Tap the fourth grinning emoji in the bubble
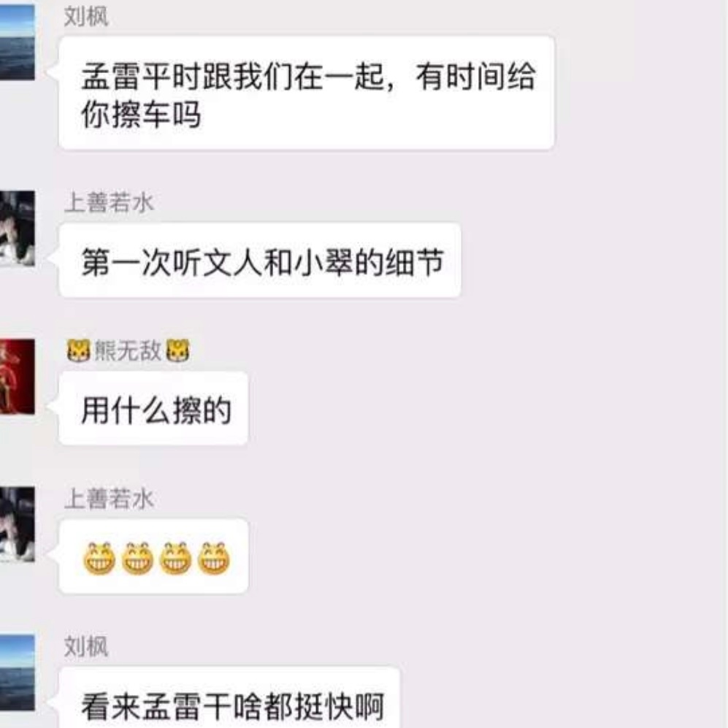728x728 pixels. [213, 558]
